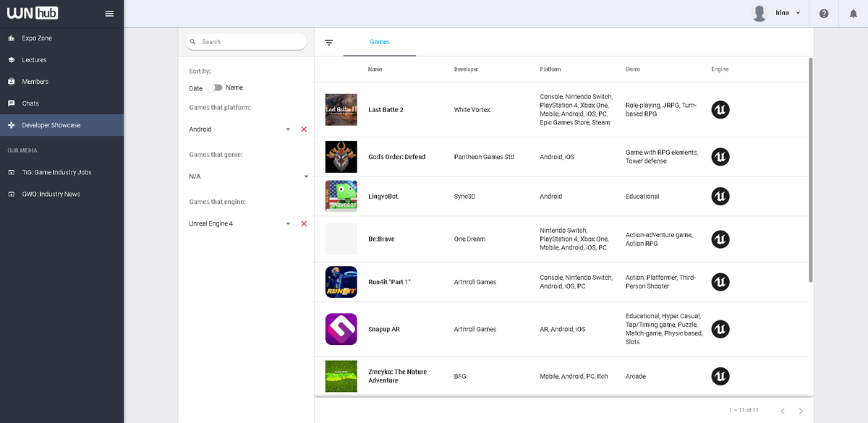Click inside the Search input field
This screenshot has height=423, width=868.
[x=247, y=42]
